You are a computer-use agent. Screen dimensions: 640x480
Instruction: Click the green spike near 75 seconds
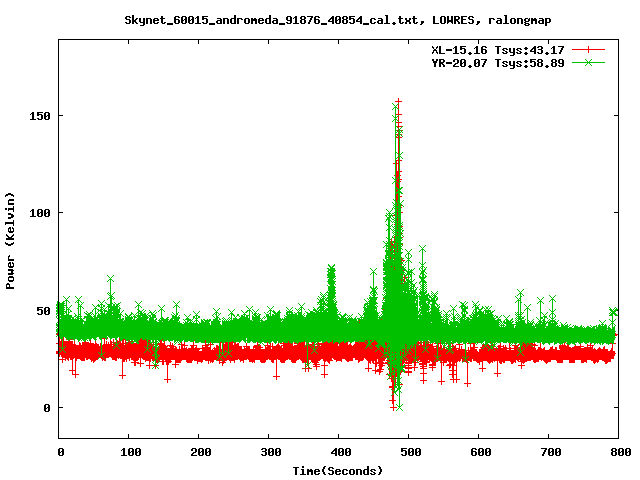pyautogui.click(x=110, y=279)
